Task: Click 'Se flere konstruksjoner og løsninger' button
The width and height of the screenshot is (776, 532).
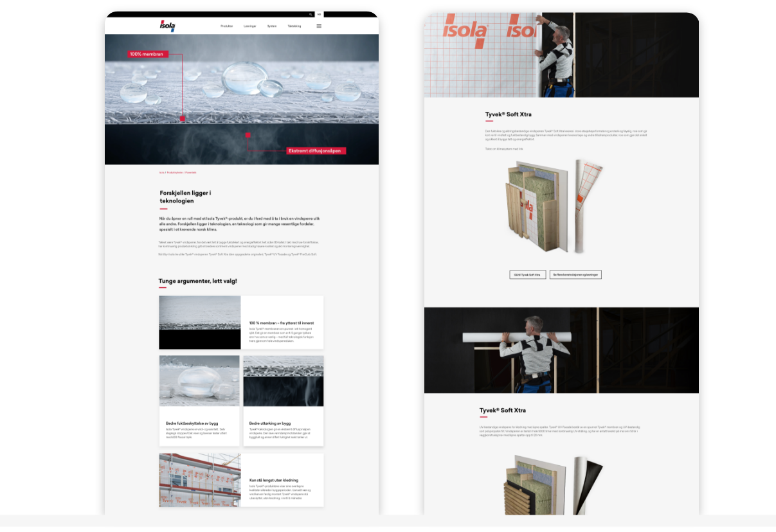Action: tap(575, 274)
